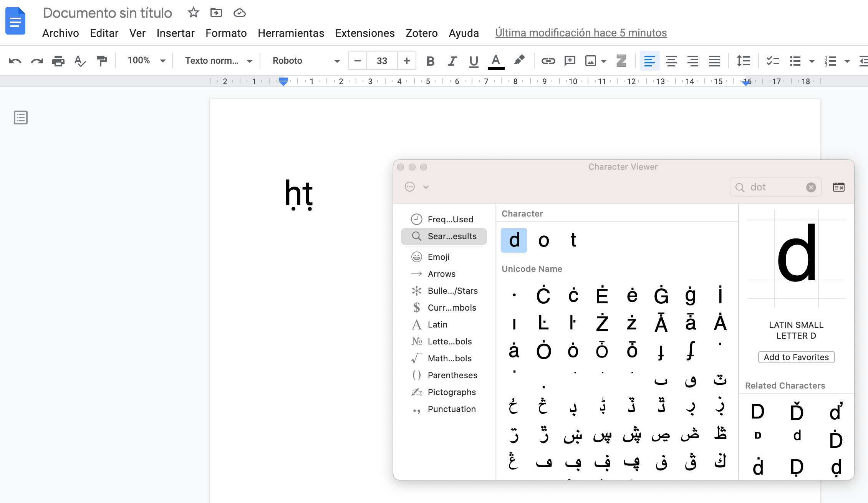Open the Archivo menu
Image resolution: width=868 pixels, height=503 pixels.
(61, 33)
